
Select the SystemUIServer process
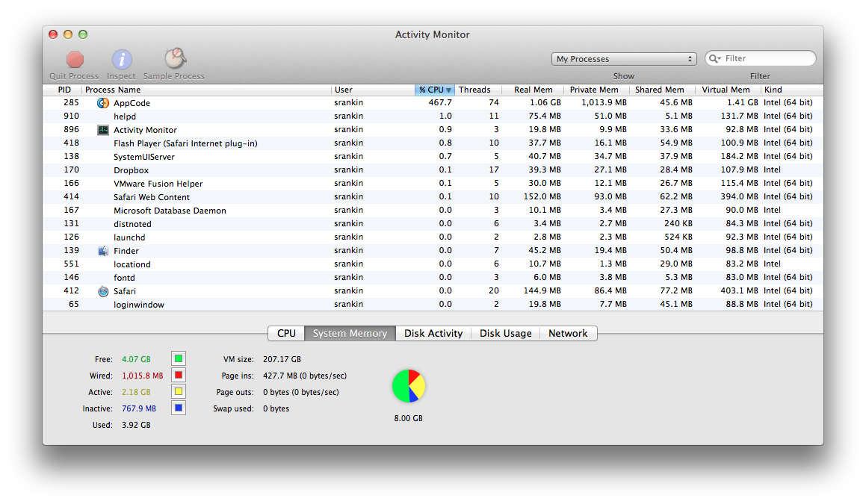[433, 157]
